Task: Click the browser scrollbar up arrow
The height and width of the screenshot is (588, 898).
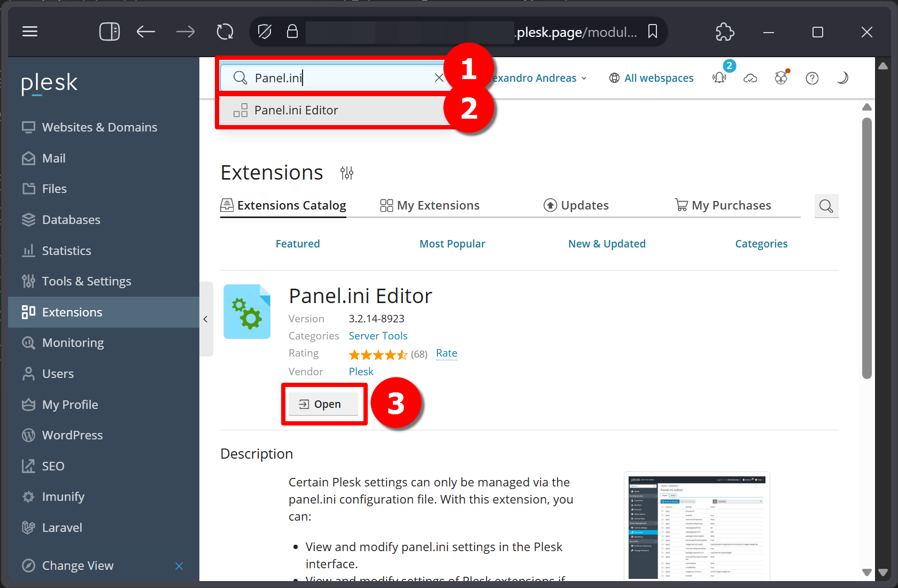Action: tap(883, 66)
